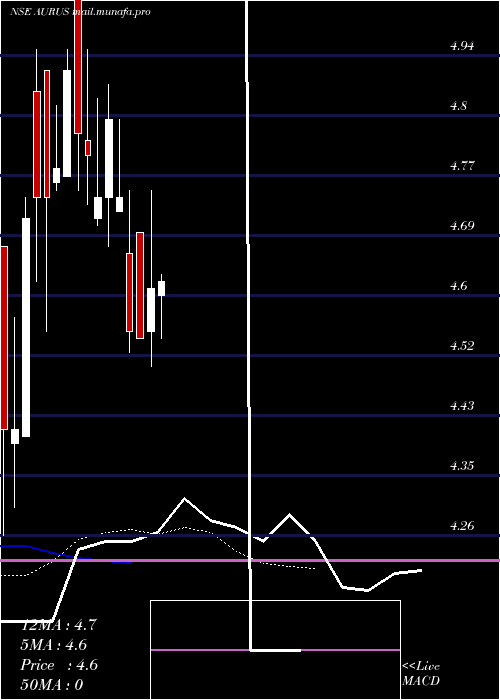Click the 4.43 price axis label
500x700 pixels.
click(x=462, y=405)
